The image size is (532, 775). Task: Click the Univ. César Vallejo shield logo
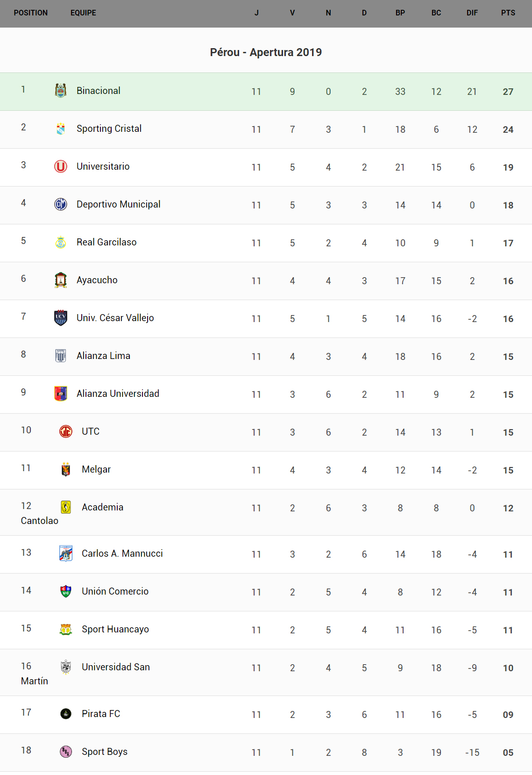tap(61, 318)
